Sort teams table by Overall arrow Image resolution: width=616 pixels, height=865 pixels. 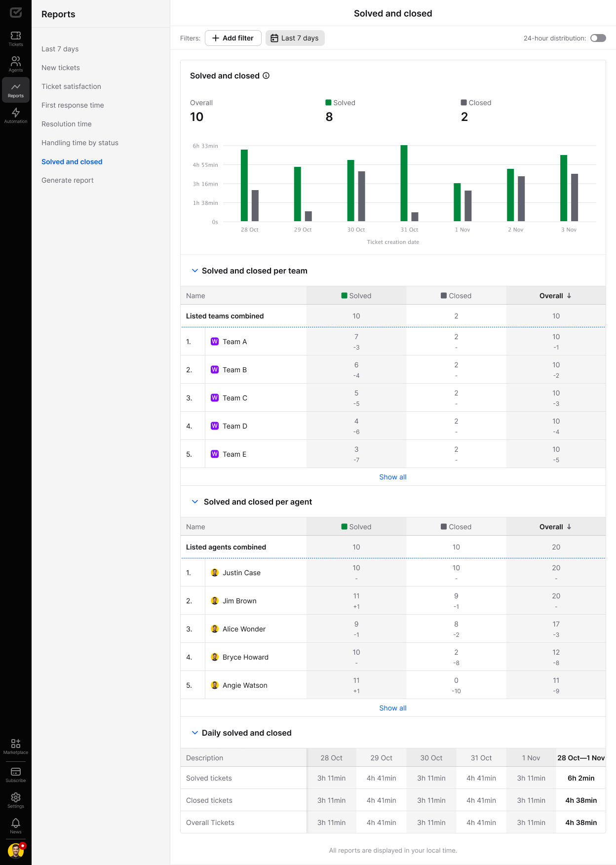coord(569,296)
